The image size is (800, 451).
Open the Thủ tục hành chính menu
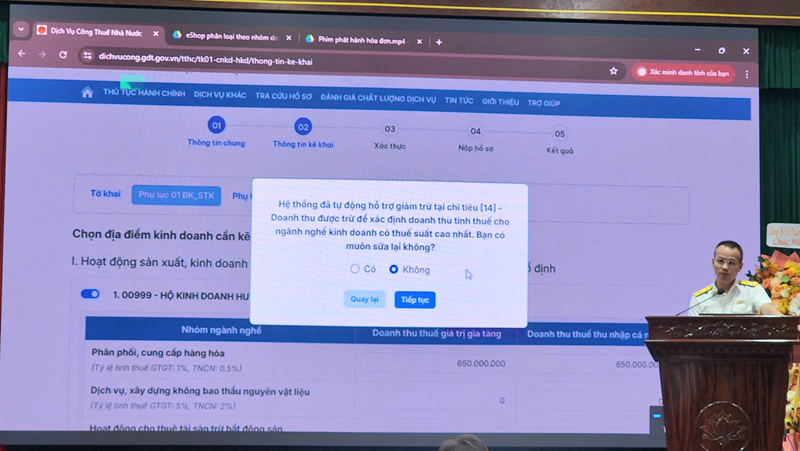[144, 94]
